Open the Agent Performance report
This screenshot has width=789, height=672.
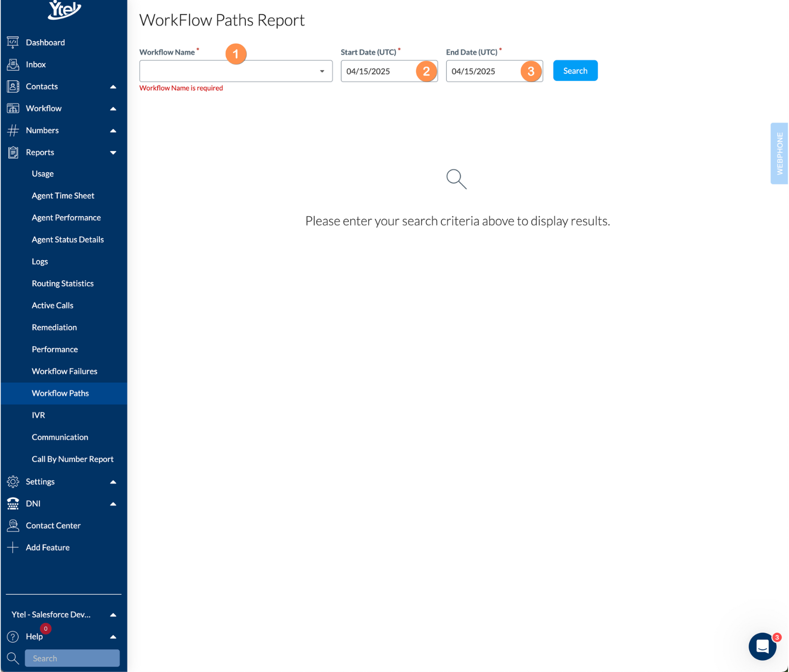(x=66, y=218)
